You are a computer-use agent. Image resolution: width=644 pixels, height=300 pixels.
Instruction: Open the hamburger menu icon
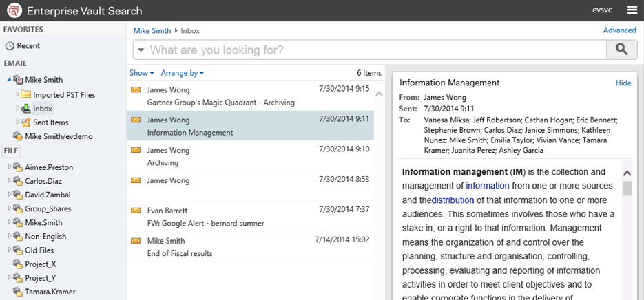(x=632, y=10)
